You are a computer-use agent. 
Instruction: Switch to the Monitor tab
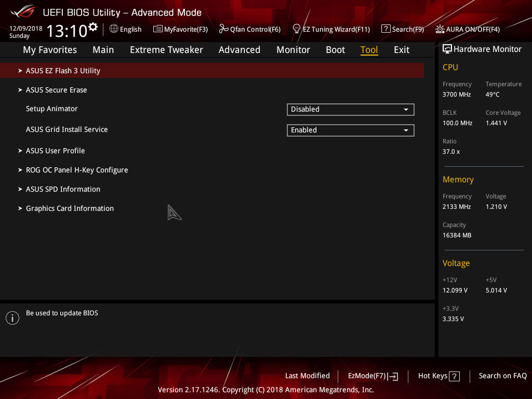tap(293, 50)
